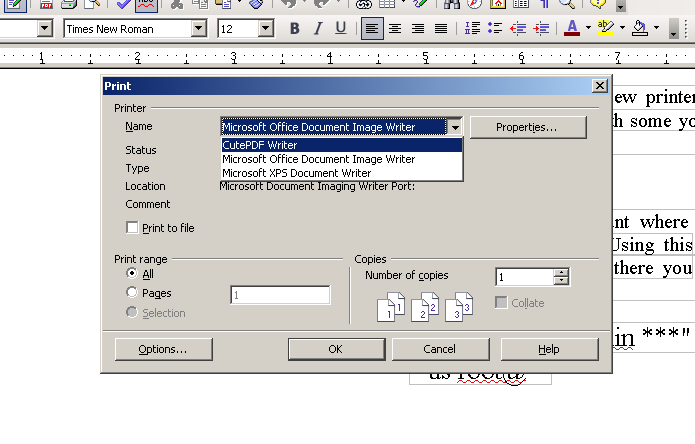Apply the red font color

[572, 29]
